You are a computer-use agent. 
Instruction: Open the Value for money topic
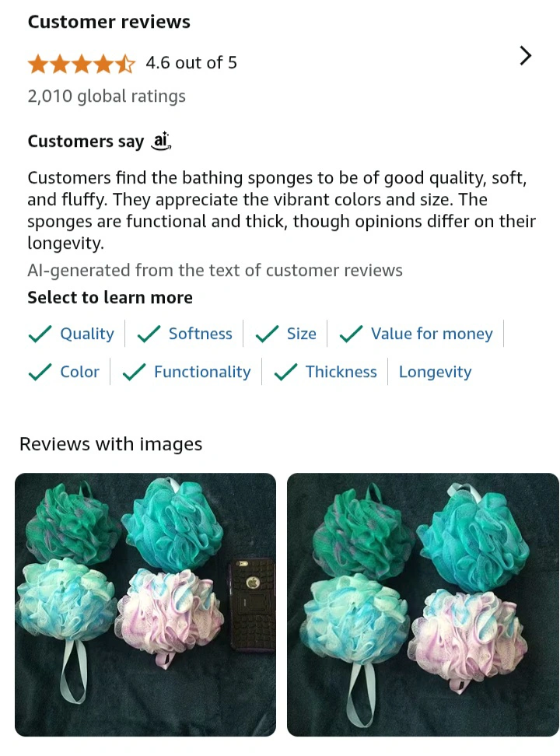pos(416,333)
